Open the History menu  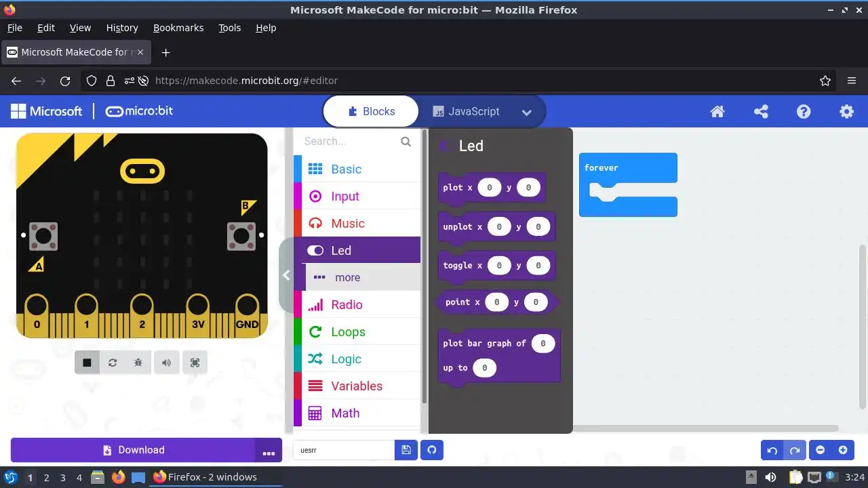pos(122,28)
